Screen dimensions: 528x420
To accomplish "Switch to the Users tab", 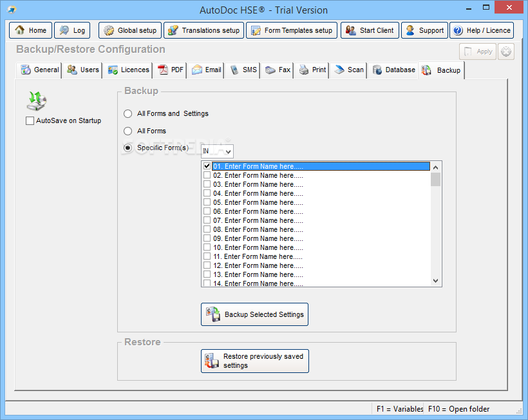I will [82, 70].
